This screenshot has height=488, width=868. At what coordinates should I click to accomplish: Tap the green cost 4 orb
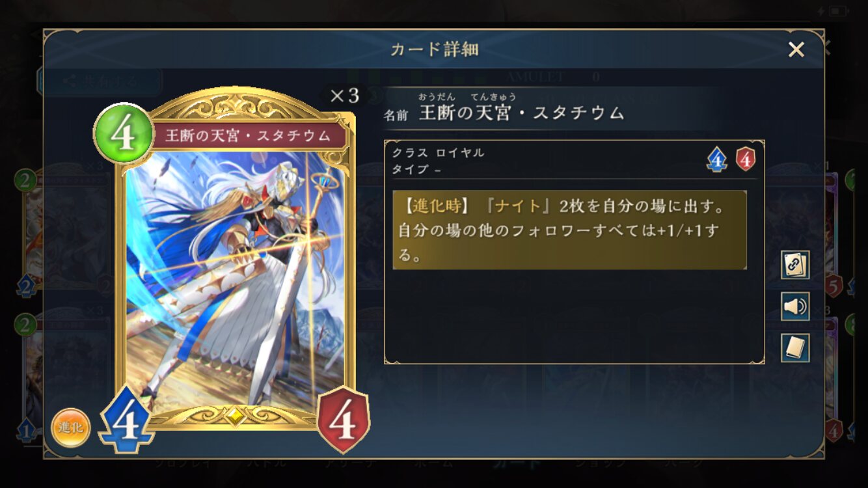124,133
